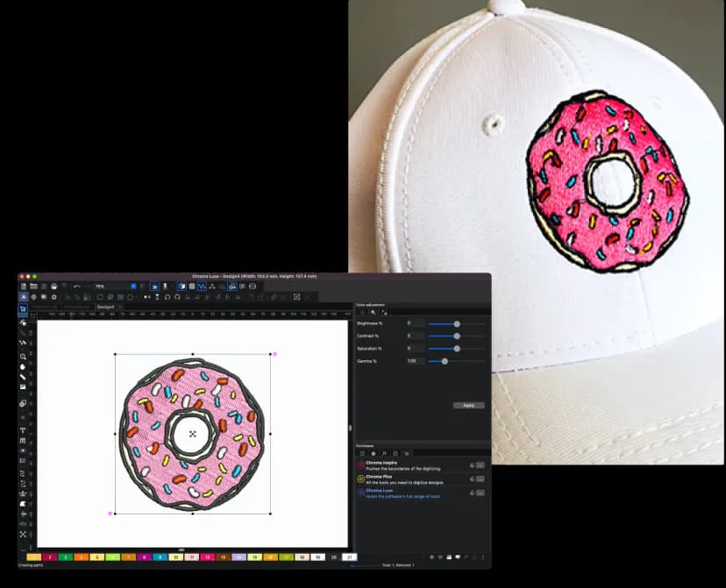726x588 pixels.
Task: Click the "Chroma Plus" purchase row title
Action: (379, 477)
